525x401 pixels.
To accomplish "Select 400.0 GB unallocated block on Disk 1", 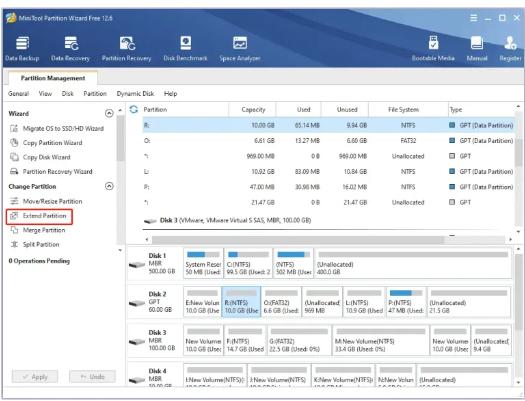I will click(x=413, y=263).
